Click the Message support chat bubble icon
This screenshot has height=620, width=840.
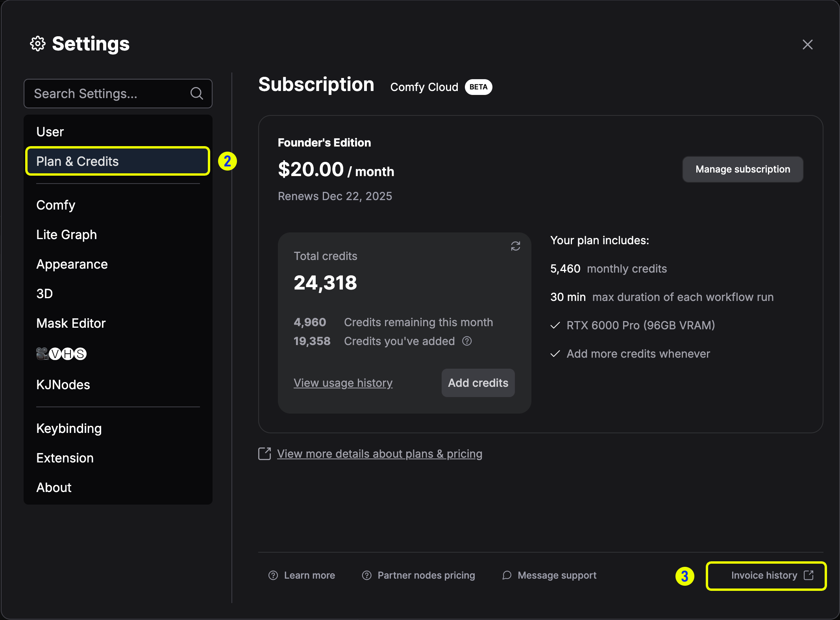coord(506,575)
